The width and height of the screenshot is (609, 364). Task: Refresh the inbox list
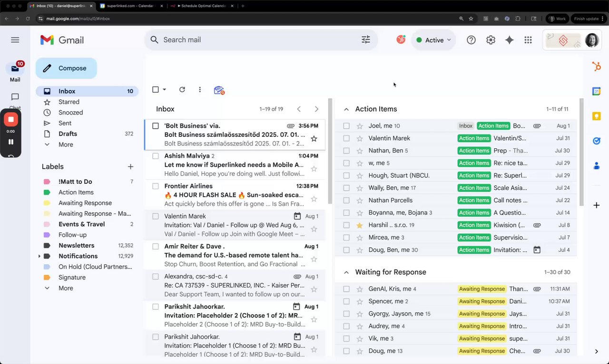point(182,89)
